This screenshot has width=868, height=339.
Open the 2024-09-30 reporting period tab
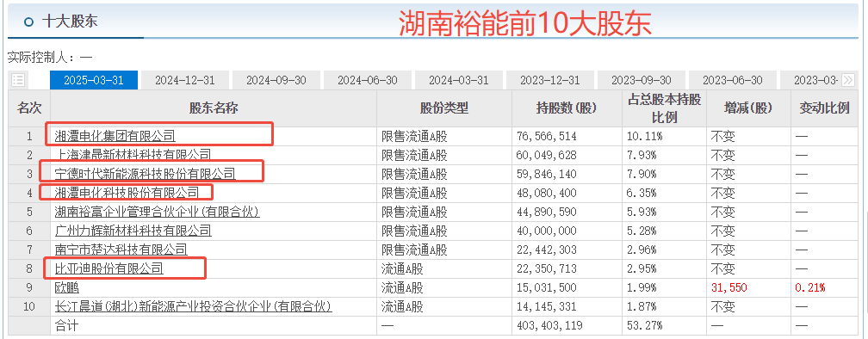point(276,80)
